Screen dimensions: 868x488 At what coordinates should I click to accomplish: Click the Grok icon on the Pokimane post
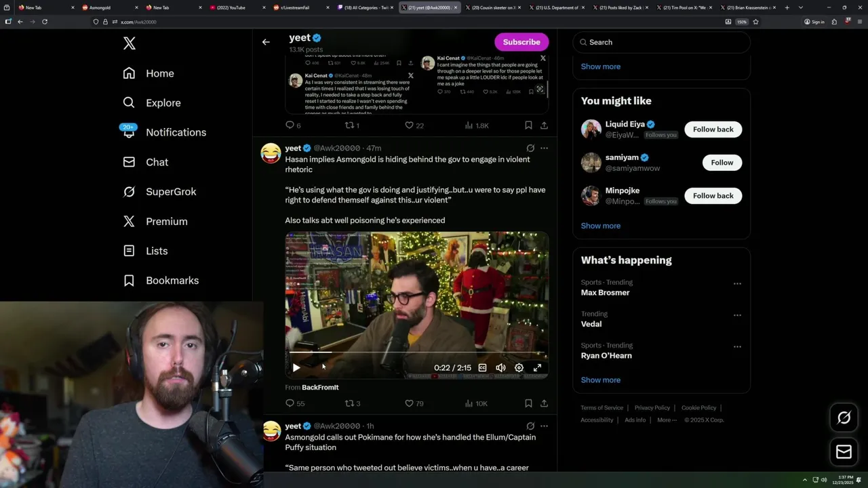530,426
